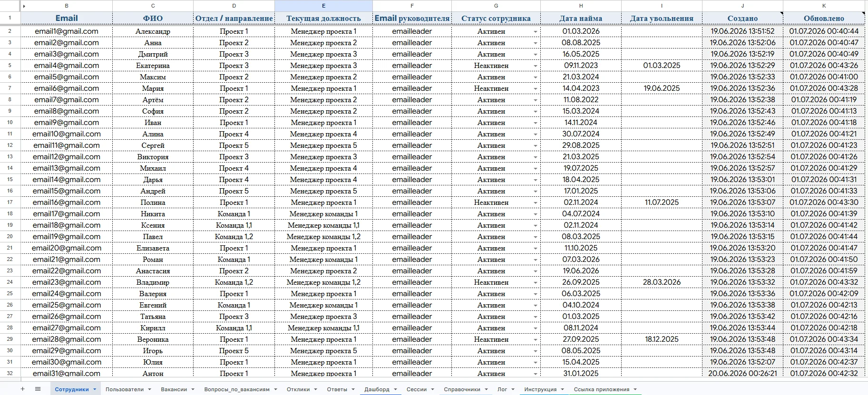
Task: Expand status dropdown for Владимир
Action: (x=535, y=283)
